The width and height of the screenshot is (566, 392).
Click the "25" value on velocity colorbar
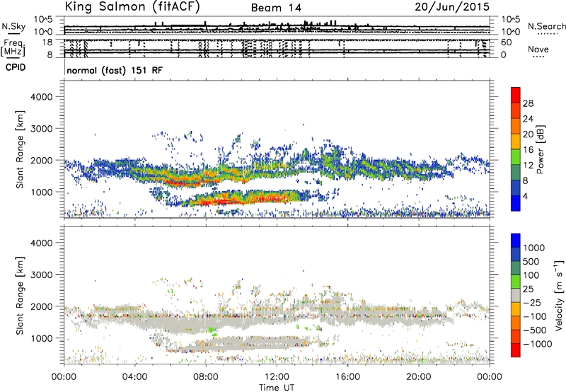528,289
